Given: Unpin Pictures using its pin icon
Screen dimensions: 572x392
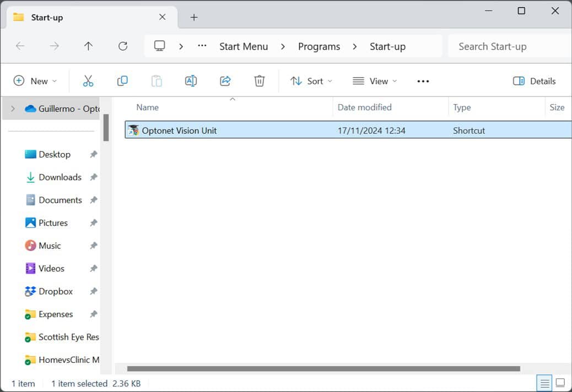Looking at the screenshot, I should [94, 223].
